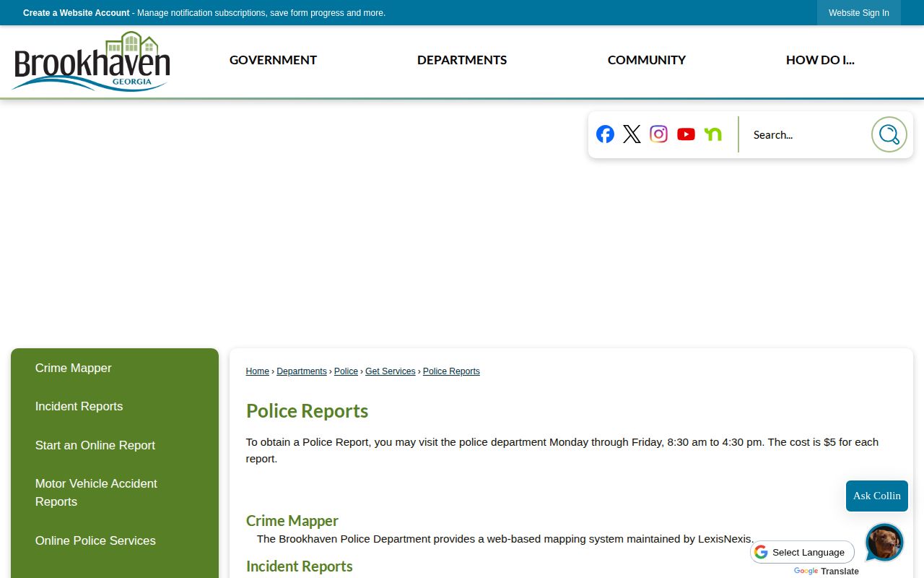Open the Departments menu

462,60
